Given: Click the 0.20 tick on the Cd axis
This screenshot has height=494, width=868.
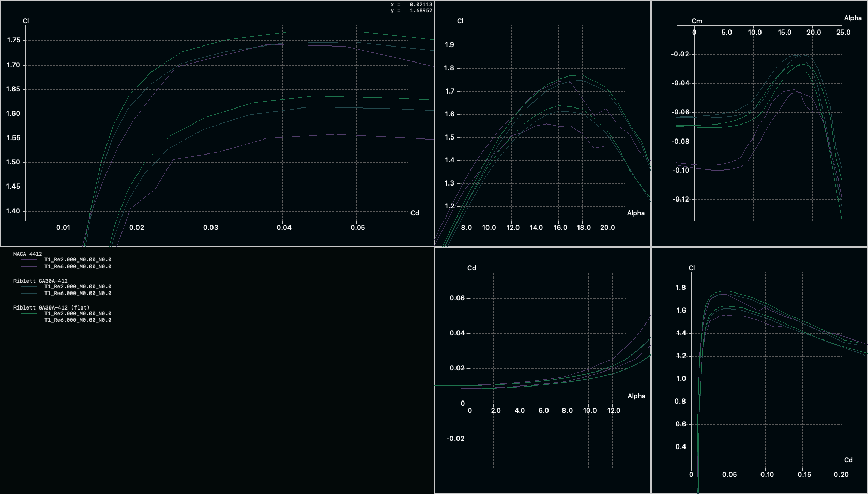Looking at the screenshot, I should pyautogui.click(x=841, y=475).
